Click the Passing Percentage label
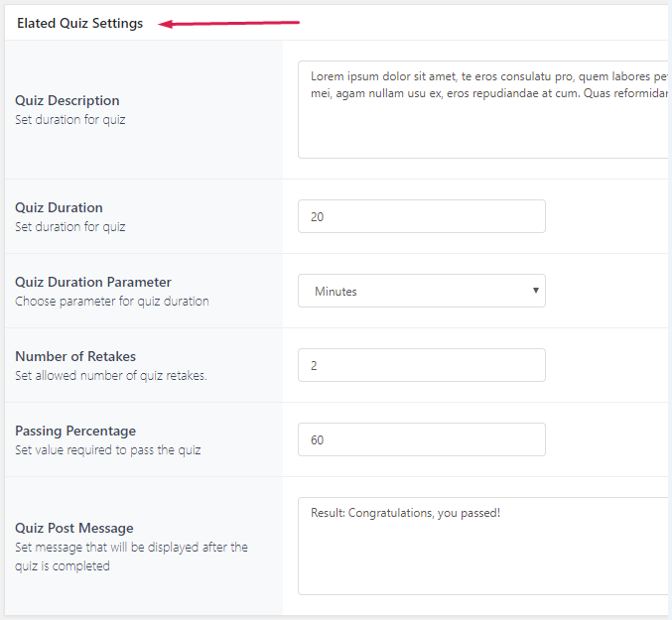 click(75, 431)
